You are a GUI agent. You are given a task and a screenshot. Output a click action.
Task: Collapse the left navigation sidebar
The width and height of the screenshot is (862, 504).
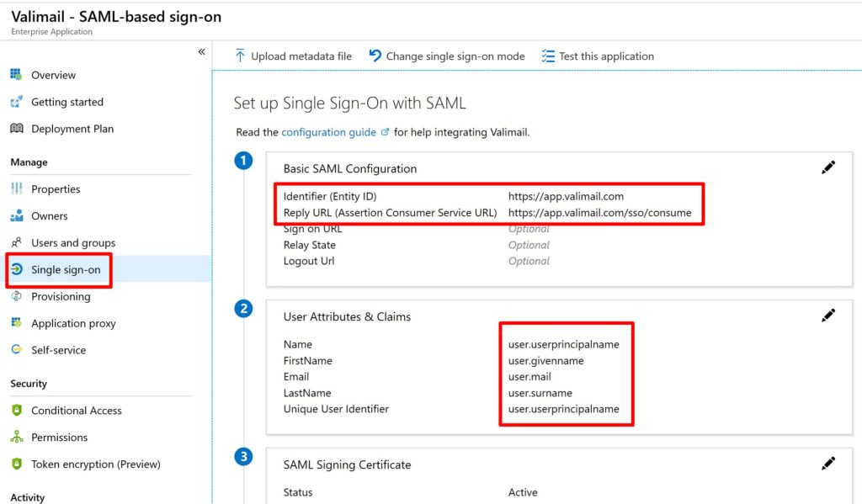[201, 52]
